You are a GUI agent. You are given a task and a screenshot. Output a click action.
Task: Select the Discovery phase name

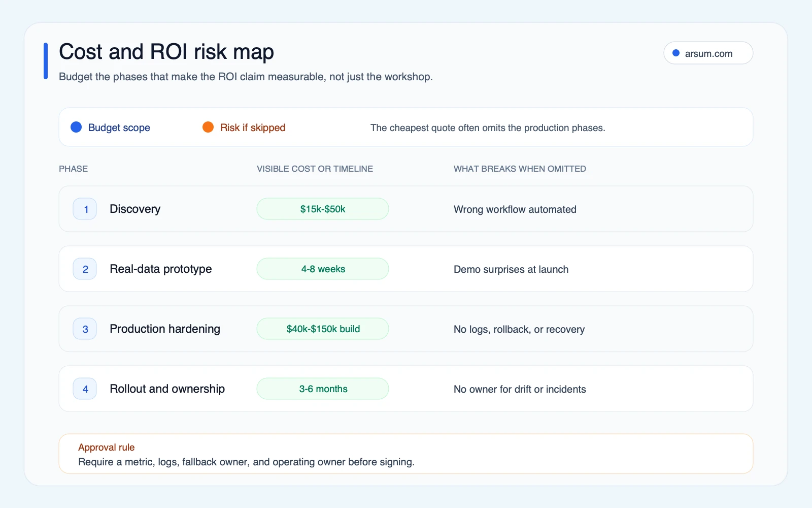pyautogui.click(x=135, y=209)
